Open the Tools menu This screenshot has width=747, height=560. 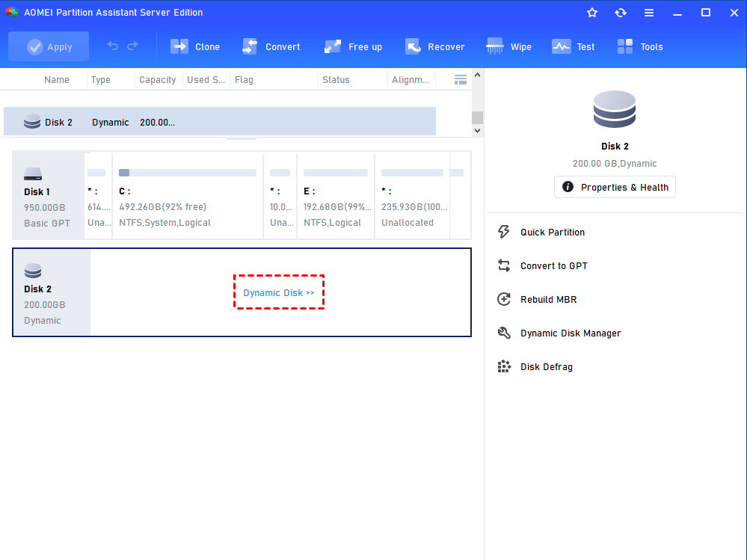pyautogui.click(x=640, y=46)
